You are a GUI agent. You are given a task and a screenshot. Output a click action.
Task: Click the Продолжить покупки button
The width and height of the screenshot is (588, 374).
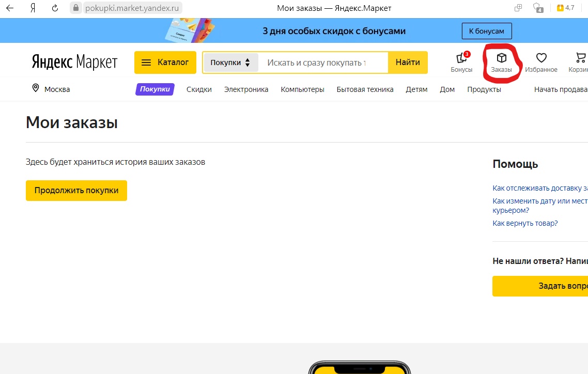point(76,191)
